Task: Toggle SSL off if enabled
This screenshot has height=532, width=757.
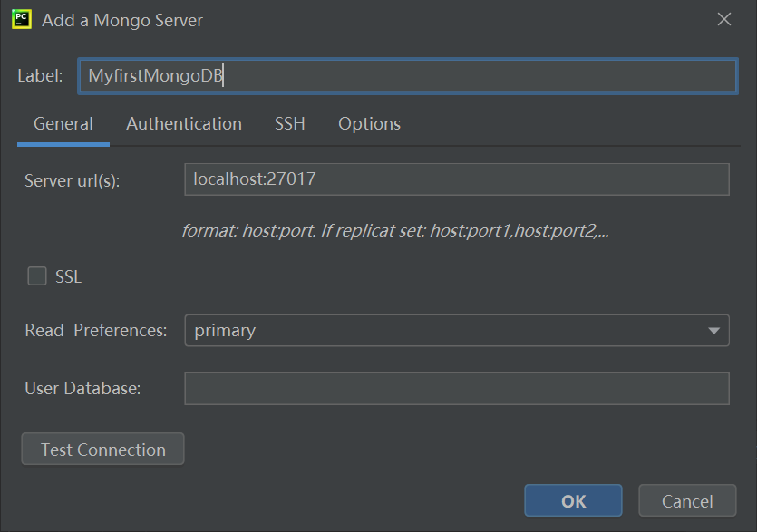Action: (x=37, y=276)
